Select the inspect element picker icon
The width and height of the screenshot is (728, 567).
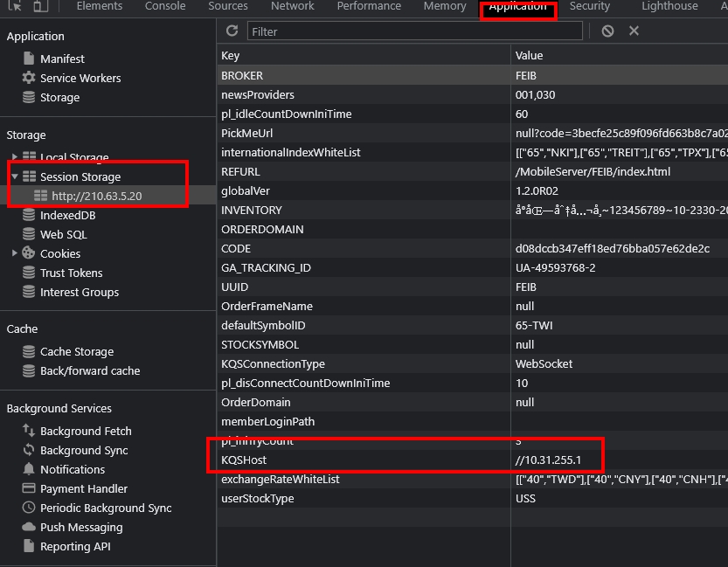[15, 6]
